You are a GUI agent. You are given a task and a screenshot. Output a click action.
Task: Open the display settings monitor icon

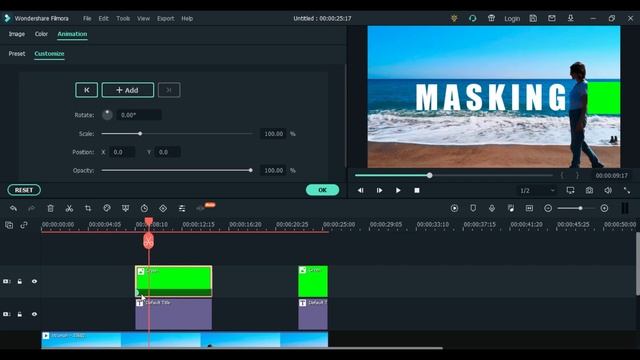570,190
